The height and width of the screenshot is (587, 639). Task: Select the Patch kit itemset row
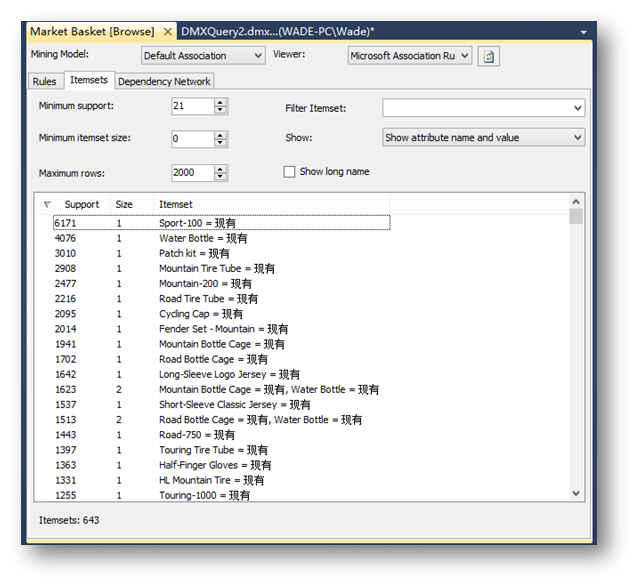222,253
